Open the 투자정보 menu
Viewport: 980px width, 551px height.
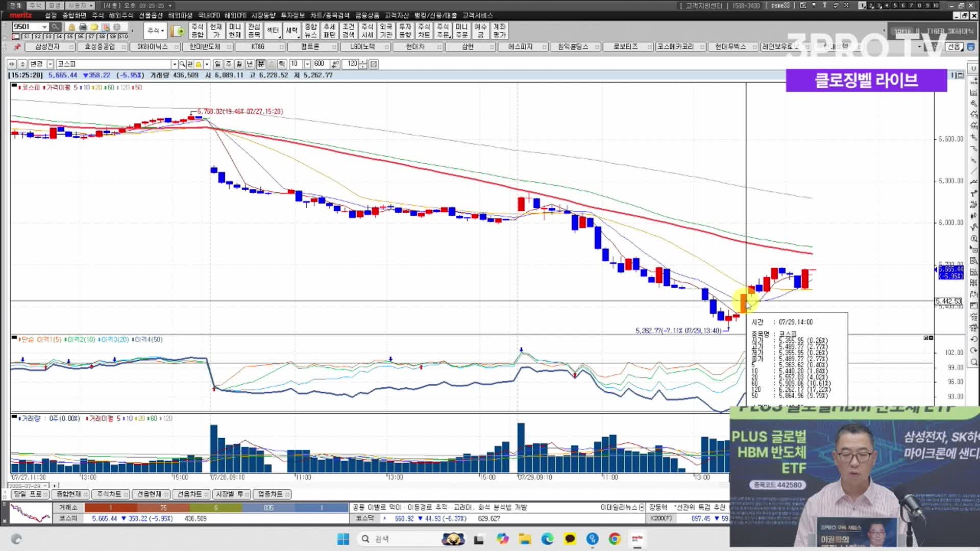point(292,15)
